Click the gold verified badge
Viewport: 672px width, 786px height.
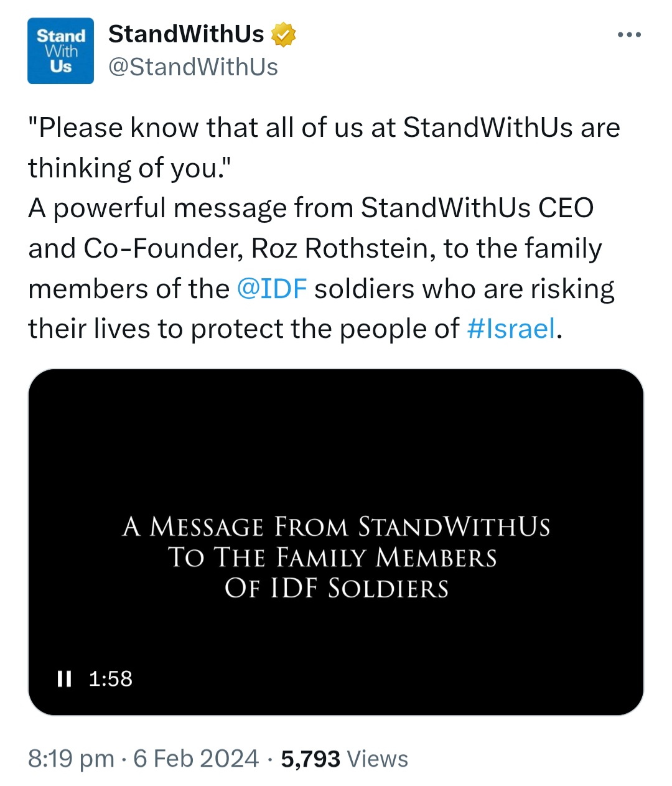283,34
